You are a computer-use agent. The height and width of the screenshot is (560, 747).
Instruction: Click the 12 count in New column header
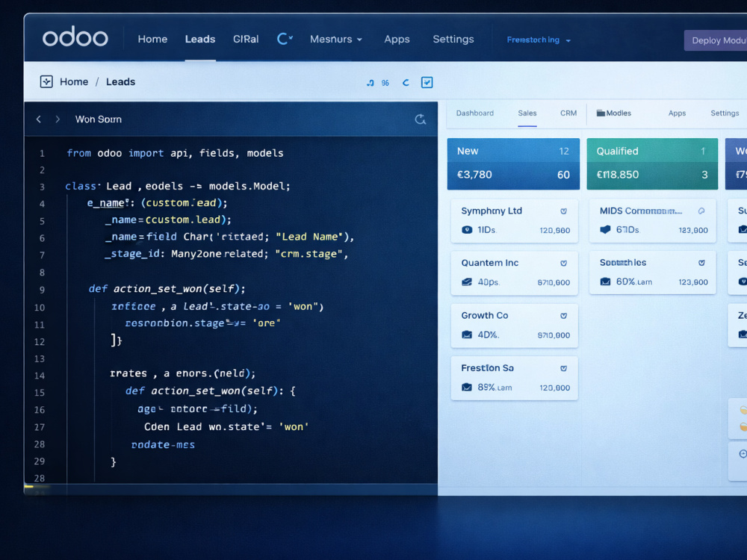point(564,151)
